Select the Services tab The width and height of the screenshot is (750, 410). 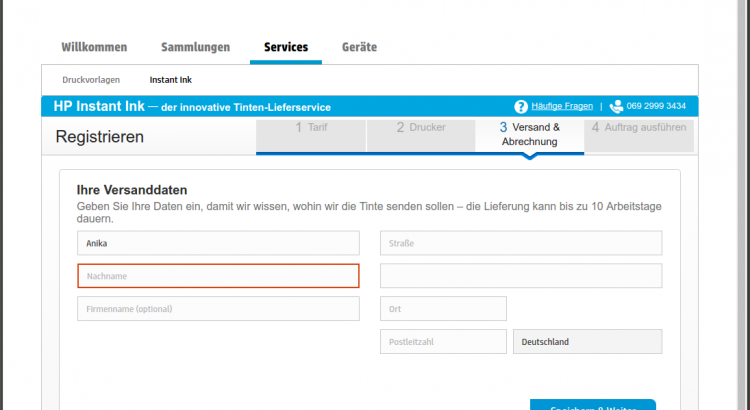coord(286,47)
